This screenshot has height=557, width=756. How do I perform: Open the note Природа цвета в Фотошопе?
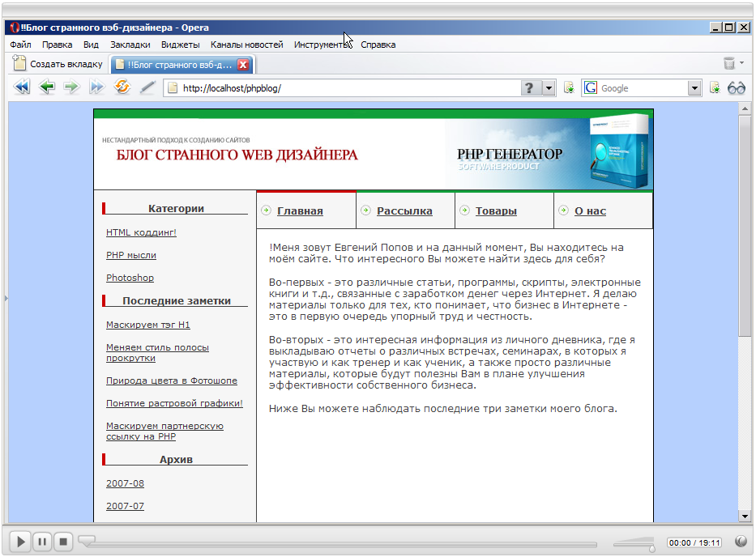point(172,381)
